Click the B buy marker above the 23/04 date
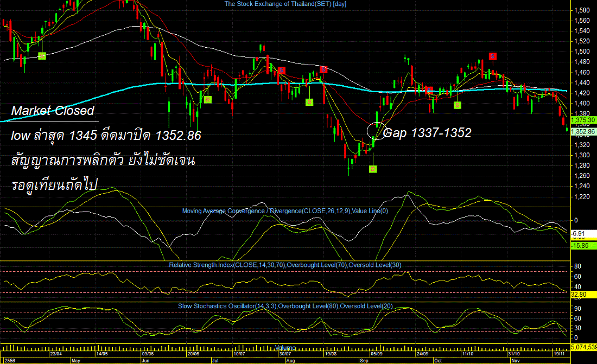Image resolution: width=597 pixels, height=364 pixels. coord(42,56)
